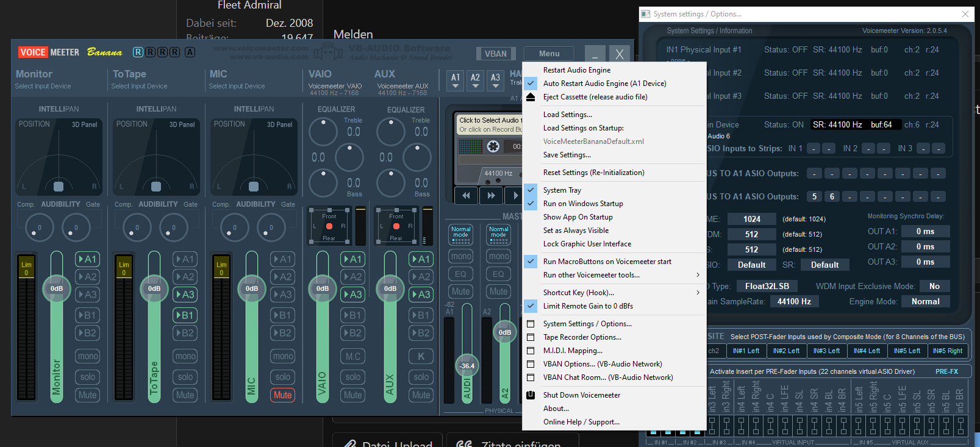Viewport: 980px width, 447px height.
Task: Open Online Help / Support entry
Action: coord(614,422)
